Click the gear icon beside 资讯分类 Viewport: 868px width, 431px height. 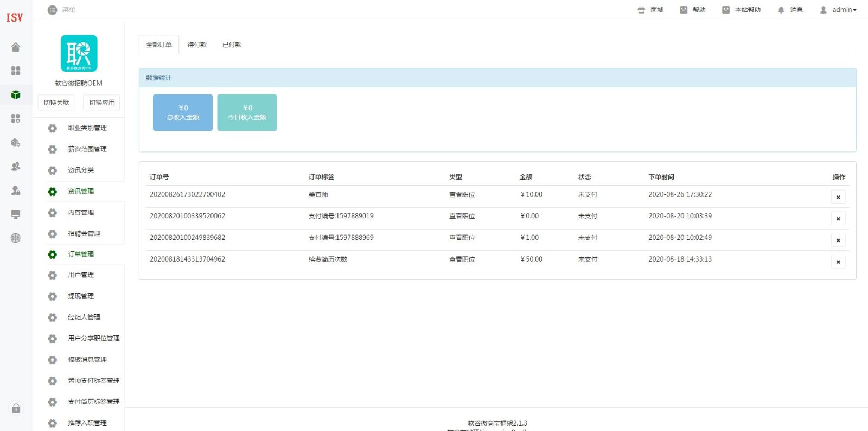(x=52, y=170)
